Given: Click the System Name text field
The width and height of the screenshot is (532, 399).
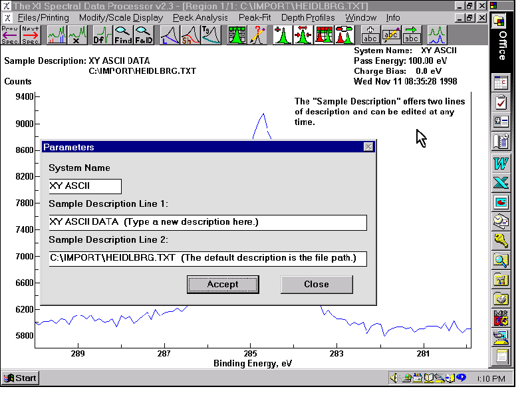Looking at the screenshot, I should tap(85, 186).
